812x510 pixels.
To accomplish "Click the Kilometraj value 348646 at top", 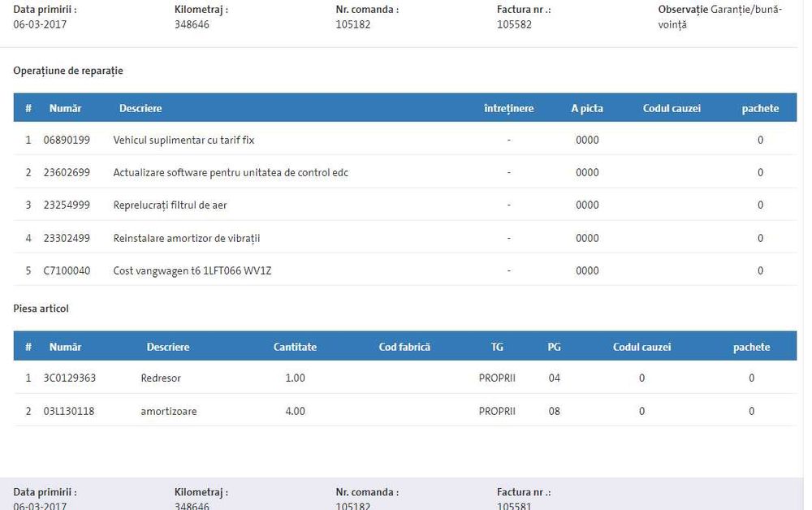I will click(x=192, y=24).
